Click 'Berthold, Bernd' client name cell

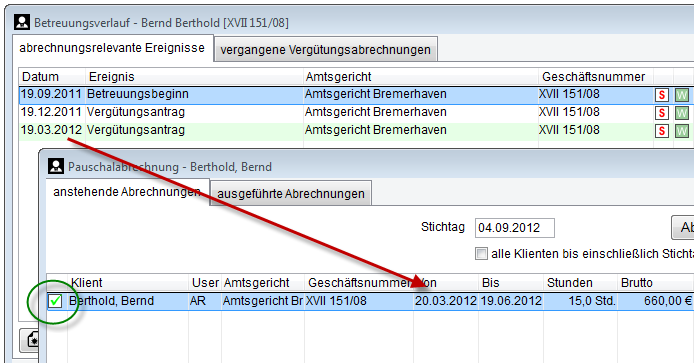click(x=128, y=301)
